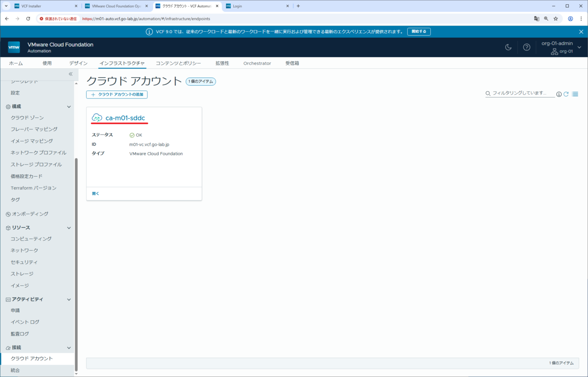Collapse the リソース section chevron
Viewport: 588px width, 377px height.
click(69, 228)
